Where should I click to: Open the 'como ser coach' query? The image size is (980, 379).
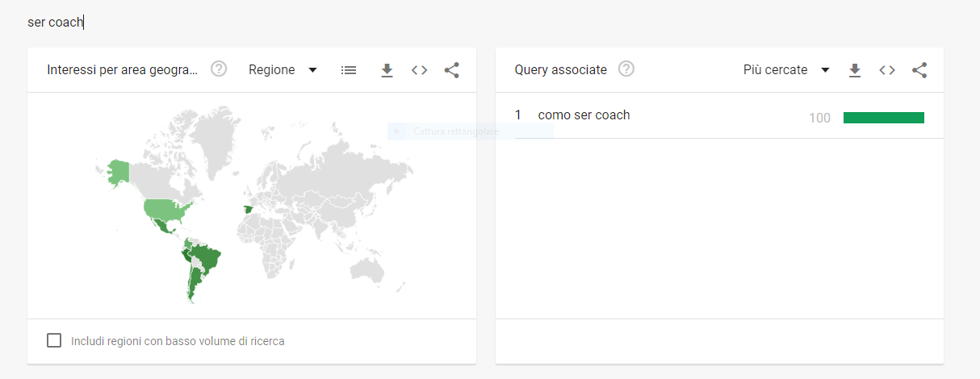click(584, 115)
